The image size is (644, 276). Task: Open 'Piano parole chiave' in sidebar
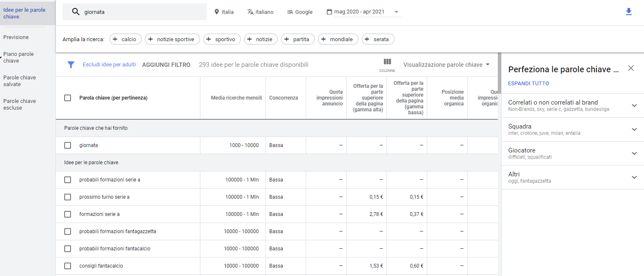[18, 57]
